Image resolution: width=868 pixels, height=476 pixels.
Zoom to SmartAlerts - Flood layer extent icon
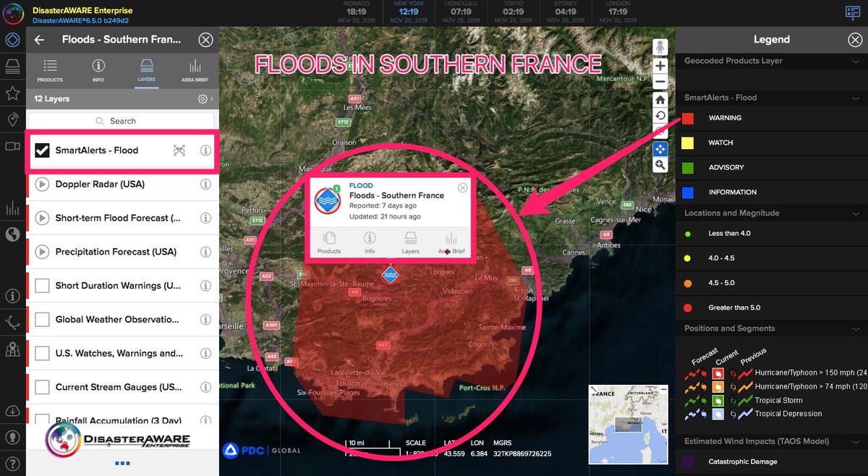(179, 150)
